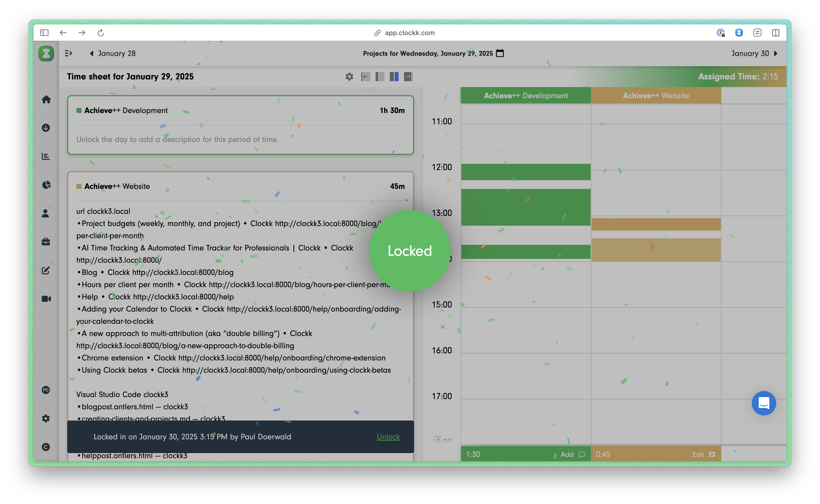The image size is (820, 504).
Task: Select the Achieve++ Website column header
Action: [656, 95]
